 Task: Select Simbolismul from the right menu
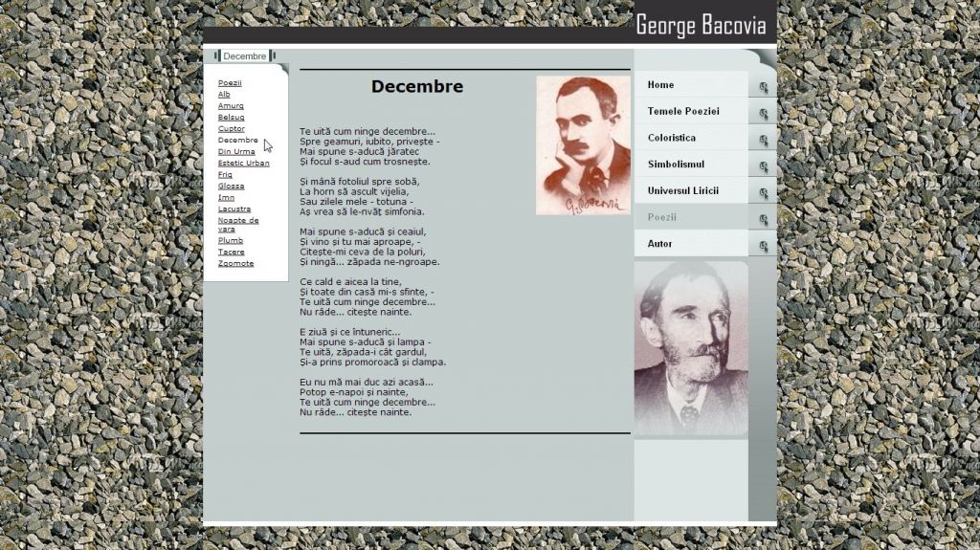[675, 165]
